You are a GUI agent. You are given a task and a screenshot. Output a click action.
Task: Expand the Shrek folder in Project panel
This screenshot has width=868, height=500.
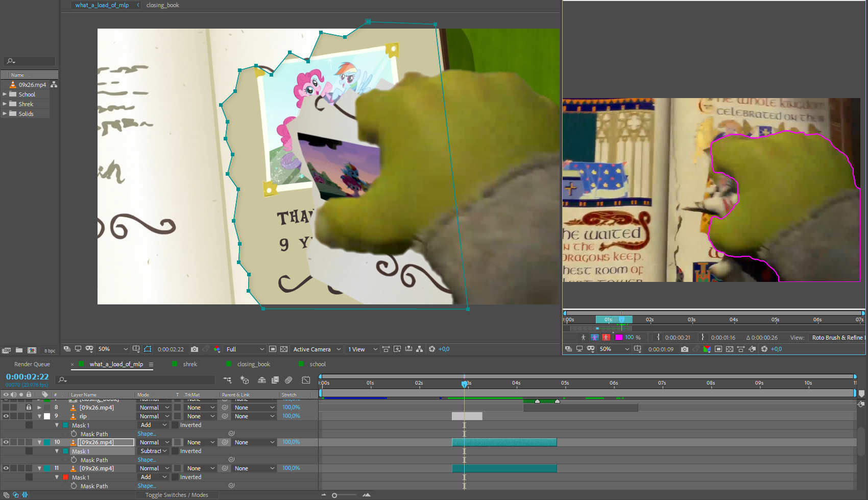click(5, 104)
